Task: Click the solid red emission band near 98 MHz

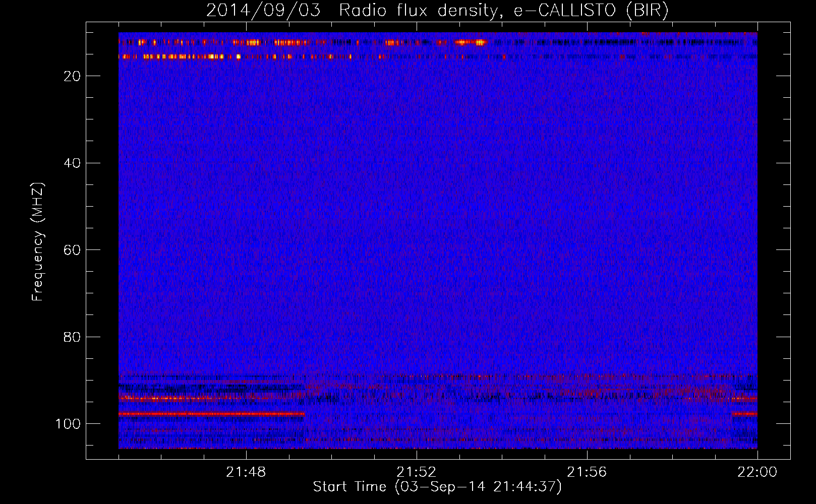Action: [212, 414]
